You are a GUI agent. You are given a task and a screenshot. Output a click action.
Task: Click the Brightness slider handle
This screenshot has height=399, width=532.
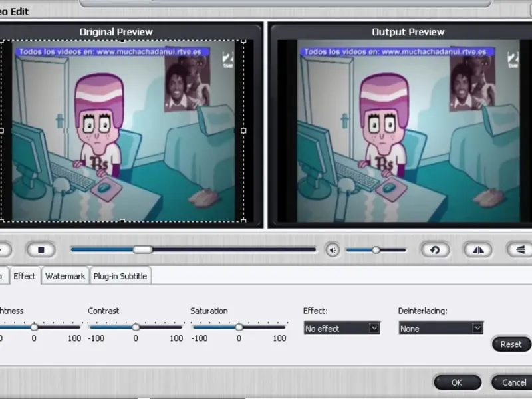[34, 327]
